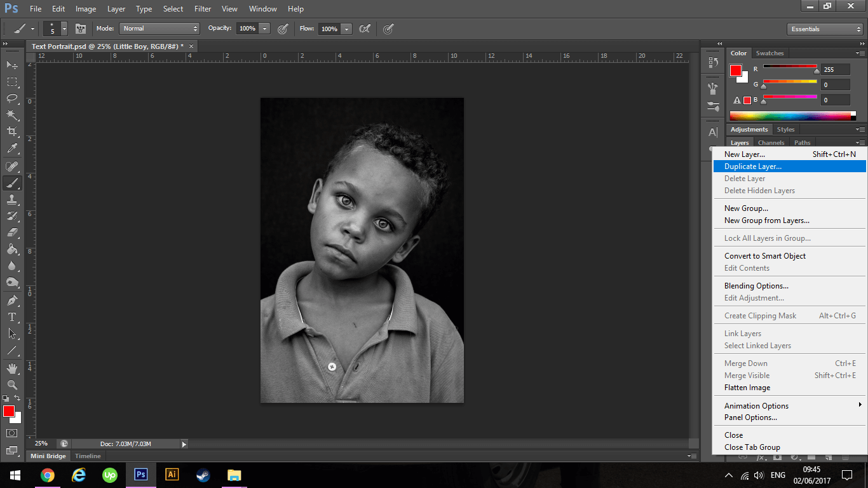868x488 pixels.
Task: Switch to the Styles tab
Action: coord(786,130)
